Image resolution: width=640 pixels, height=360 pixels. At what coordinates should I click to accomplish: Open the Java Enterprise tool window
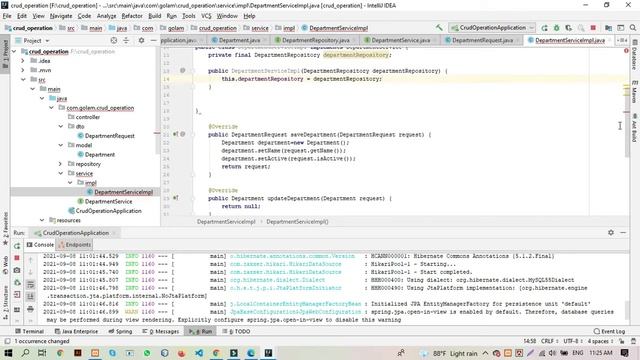point(76,331)
